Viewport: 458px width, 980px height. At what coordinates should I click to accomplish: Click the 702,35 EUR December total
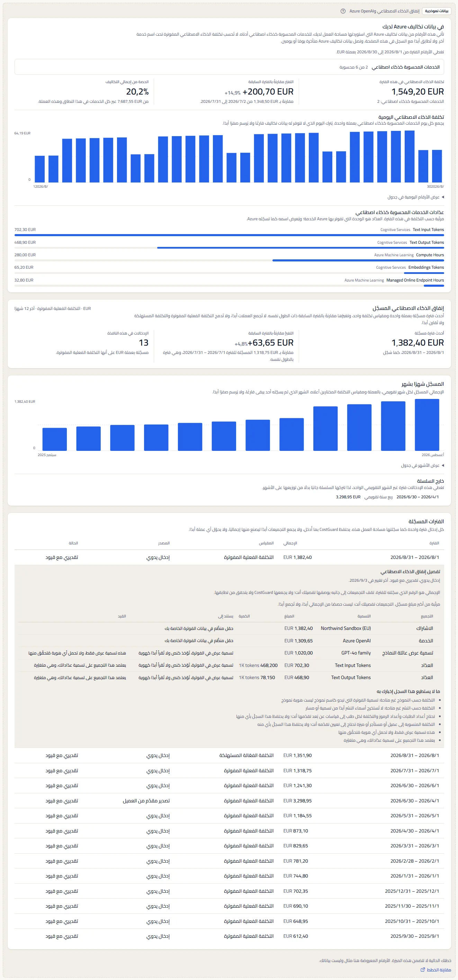coord(296,891)
